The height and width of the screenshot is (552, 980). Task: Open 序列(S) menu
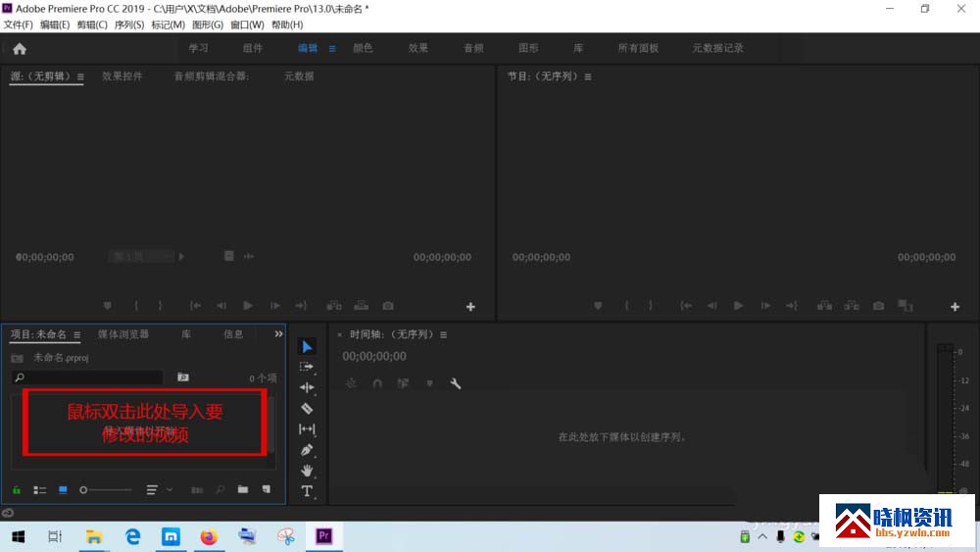tap(128, 25)
